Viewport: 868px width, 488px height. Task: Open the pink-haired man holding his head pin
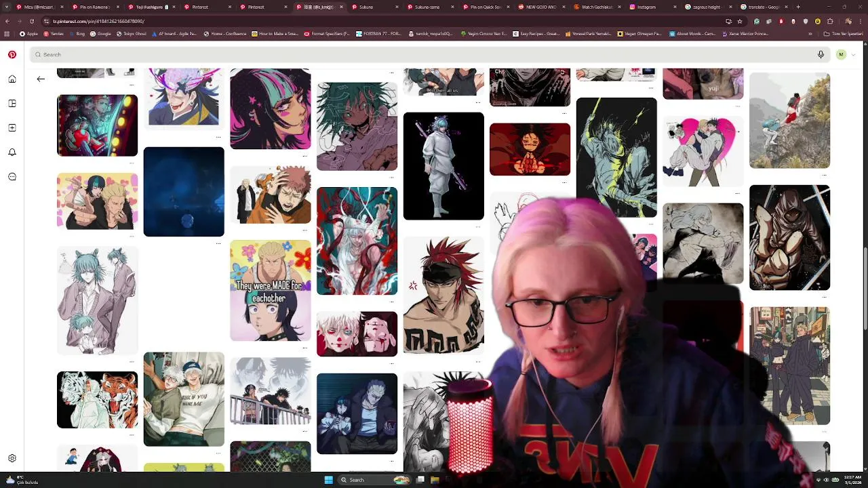pos(270,195)
